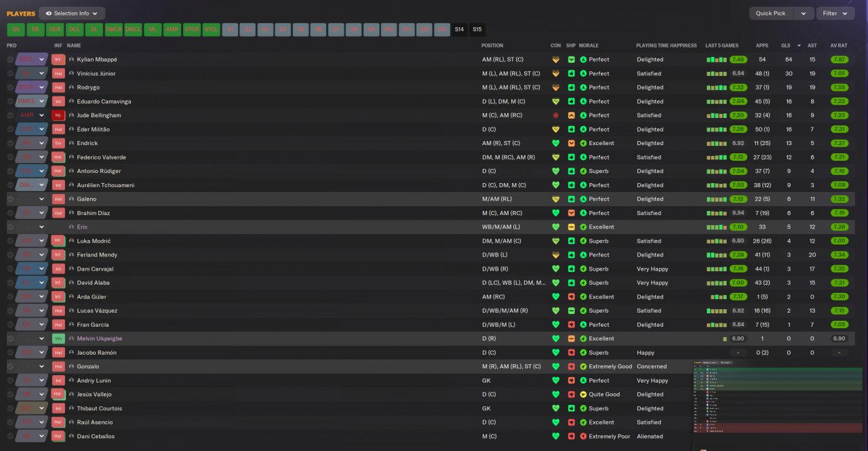Toggle the pick checkmark for Eric
868x451 pixels.
[10, 227]
